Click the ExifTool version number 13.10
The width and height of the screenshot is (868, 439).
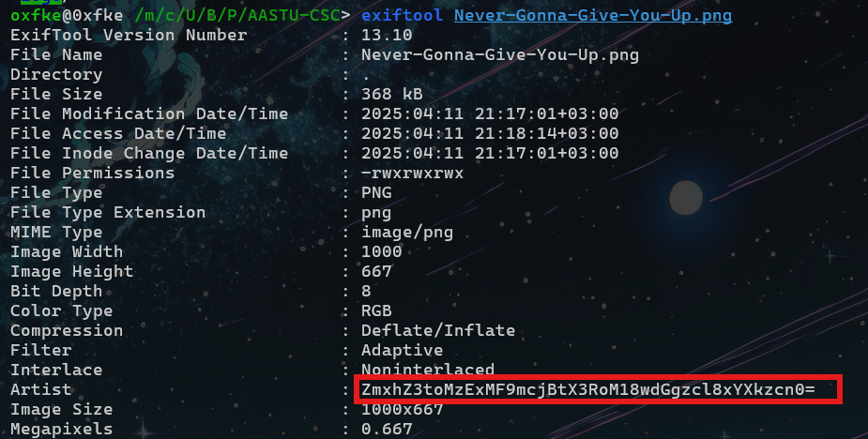[x=387, y=35]
